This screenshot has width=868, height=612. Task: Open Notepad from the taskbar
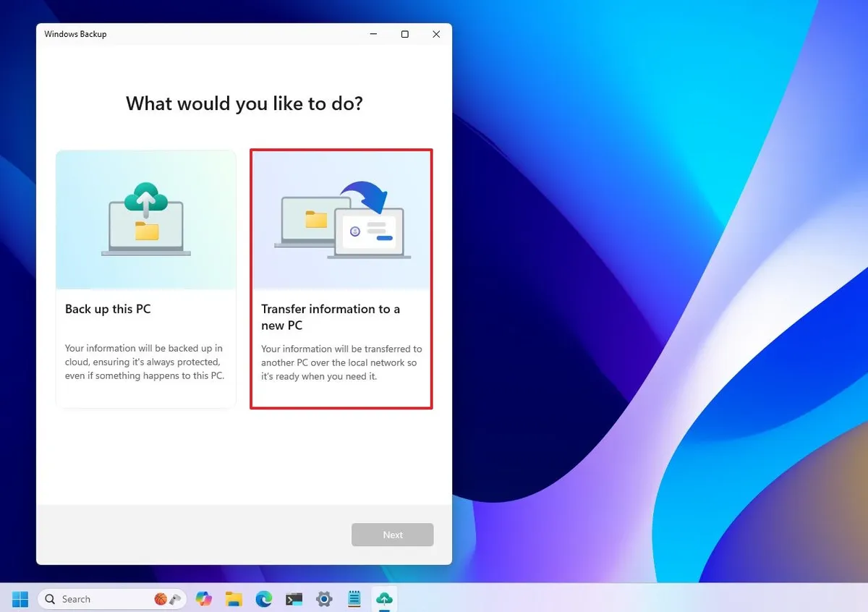point(354,599)
